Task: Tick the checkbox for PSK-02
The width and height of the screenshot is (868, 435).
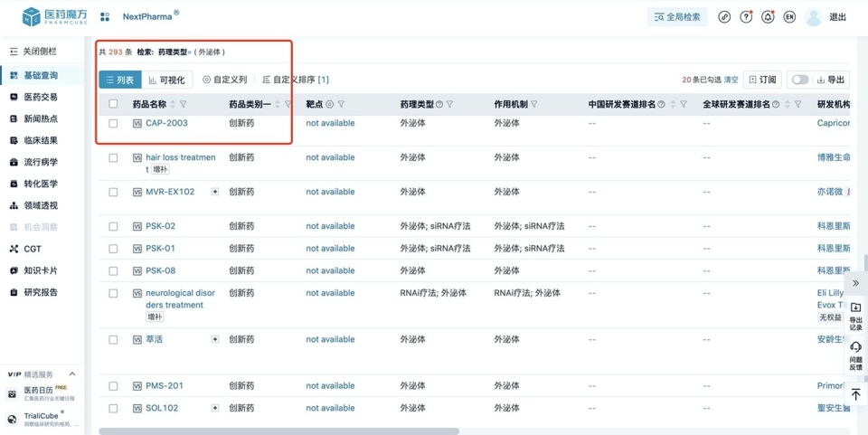Action: click(x=114, y=226)
